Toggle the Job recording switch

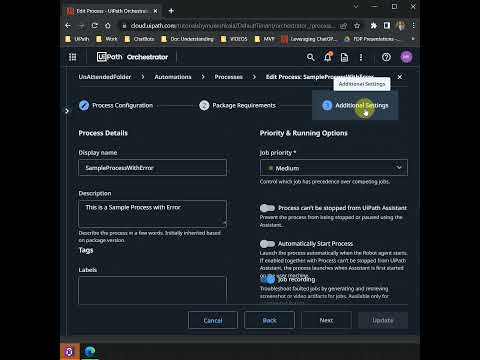tap(267, 279)
